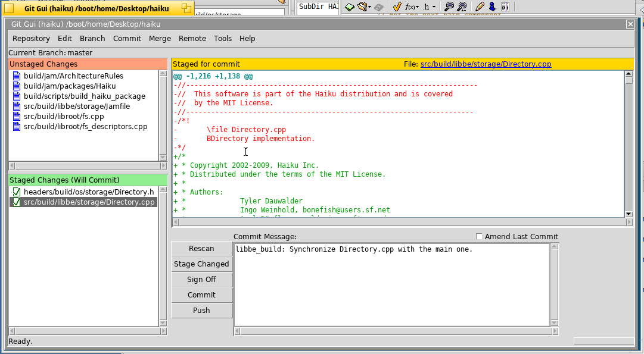Click the Current Branch: master label
This screenshot has width=644, height=354.
(x=50, y=52)
